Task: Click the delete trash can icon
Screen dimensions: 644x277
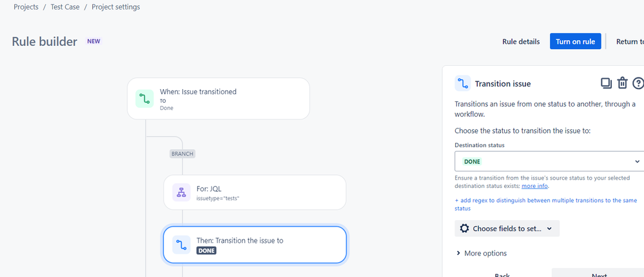Action: click(622, 83)
